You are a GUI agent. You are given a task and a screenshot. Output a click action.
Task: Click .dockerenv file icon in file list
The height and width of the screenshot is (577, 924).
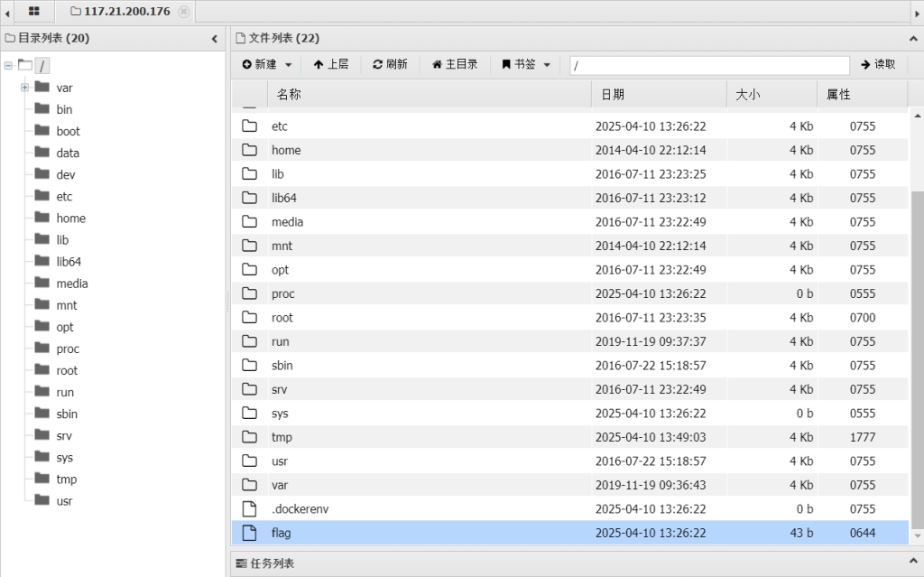pos(250,508)
